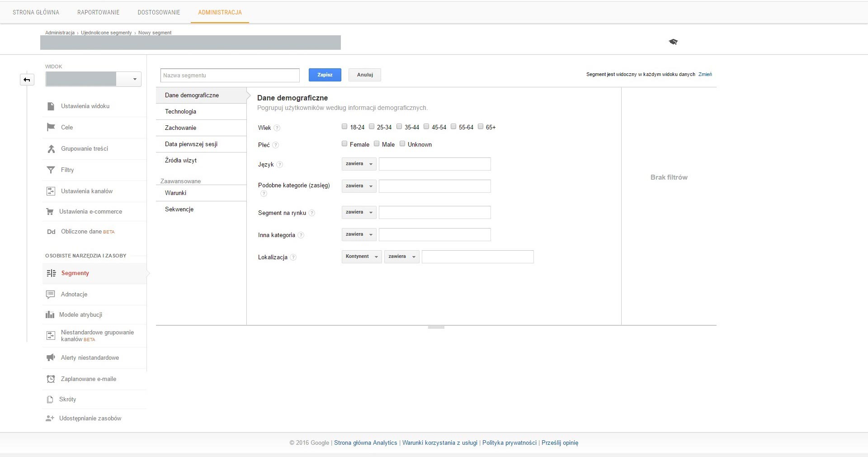The width and height of the screenshot is (868, 457).
Task: Click the back arrow icon beside Widok
Action: coord(27,80)
